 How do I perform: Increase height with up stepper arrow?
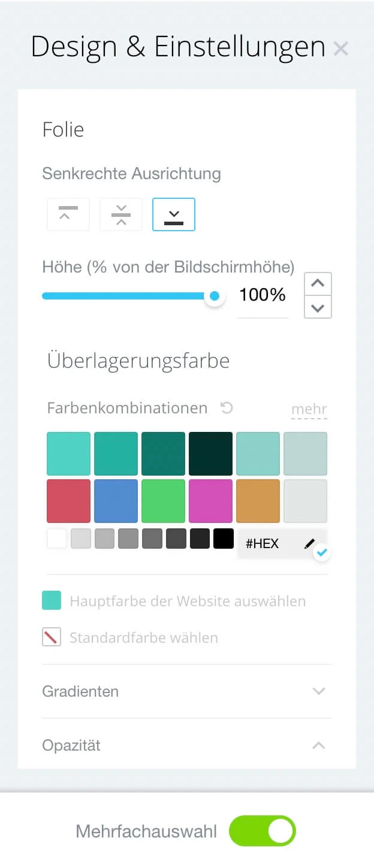point(318,284)
